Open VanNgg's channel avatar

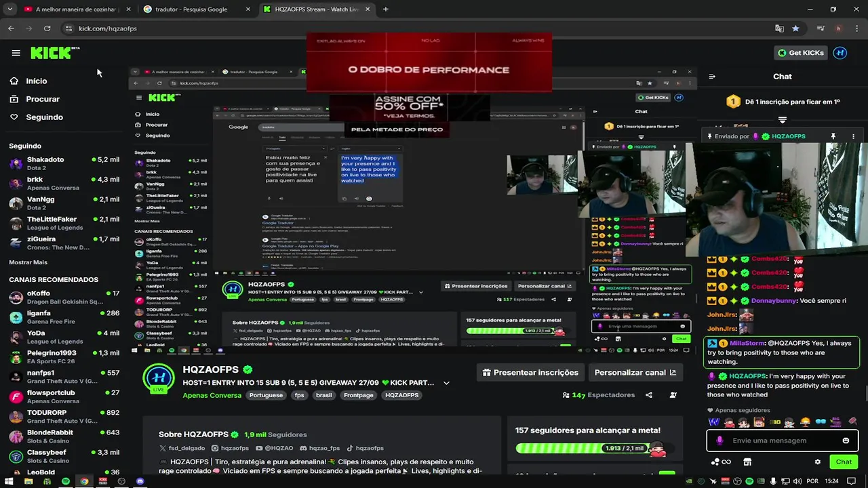pyautogui.click(x=16, y=203)
